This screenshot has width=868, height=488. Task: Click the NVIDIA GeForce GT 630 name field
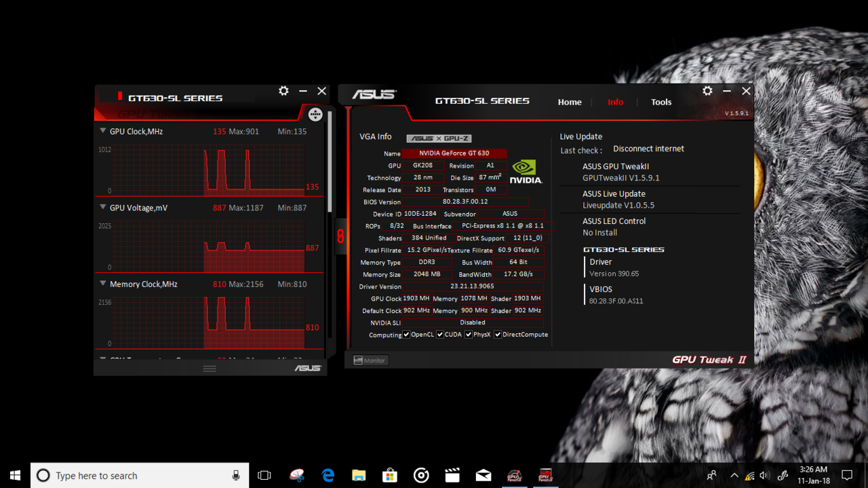click(454, 153)
